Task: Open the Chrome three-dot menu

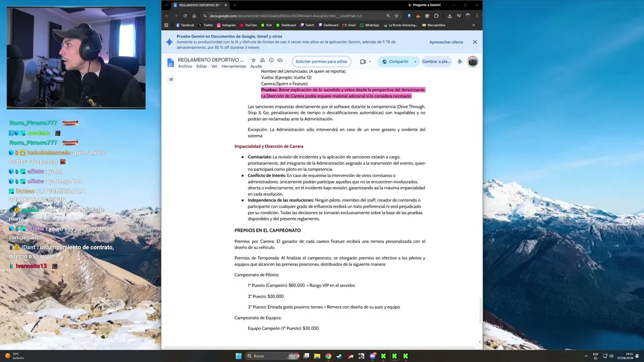Action: [x=476, y=16]
